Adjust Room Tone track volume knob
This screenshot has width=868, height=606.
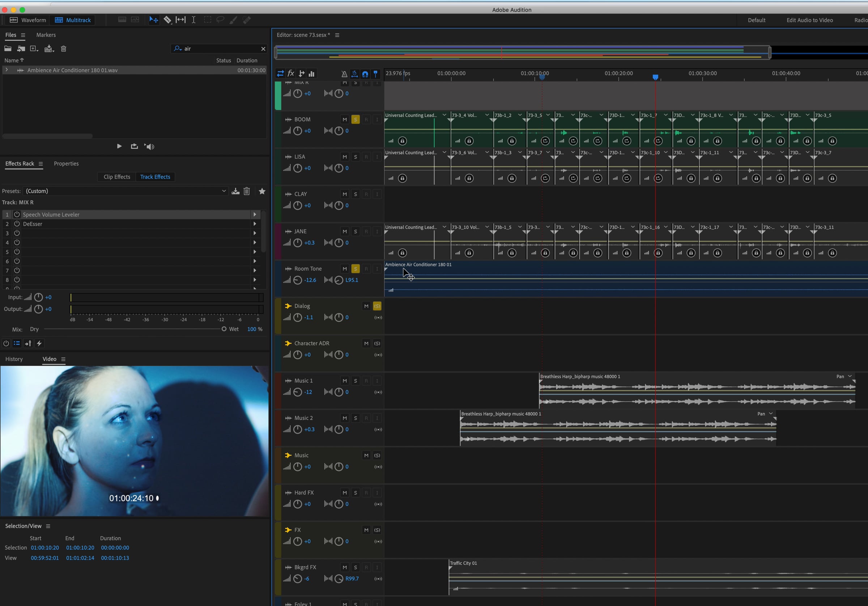coord(298,280)
